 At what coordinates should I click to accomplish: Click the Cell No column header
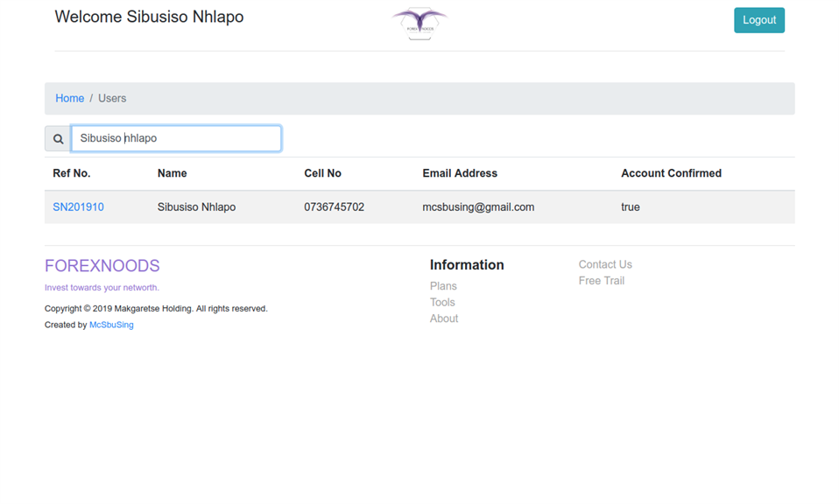tap(322, 173)
